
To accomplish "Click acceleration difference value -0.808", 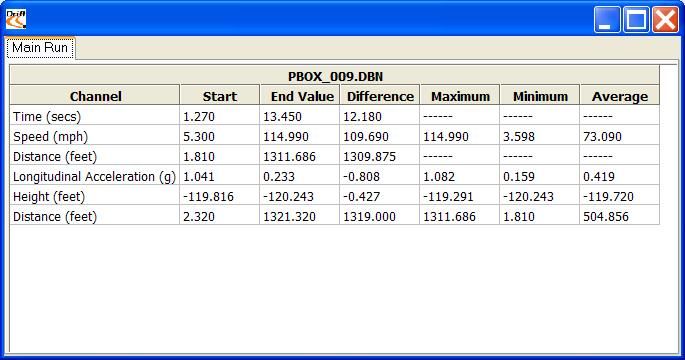I will (x=361, y=177).
